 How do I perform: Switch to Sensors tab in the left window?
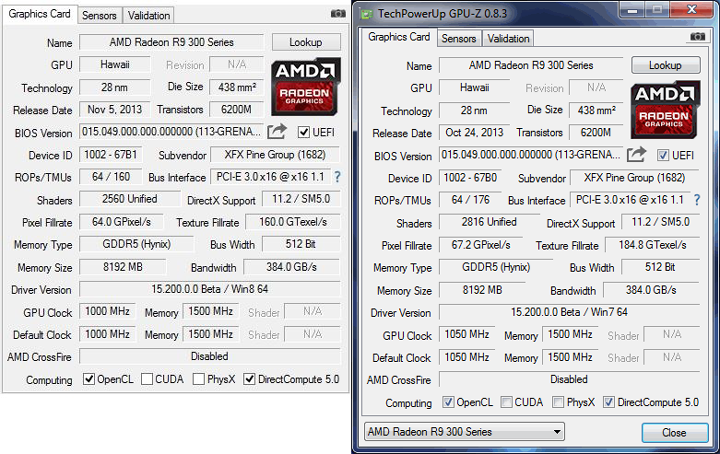[x=99, y=16]
